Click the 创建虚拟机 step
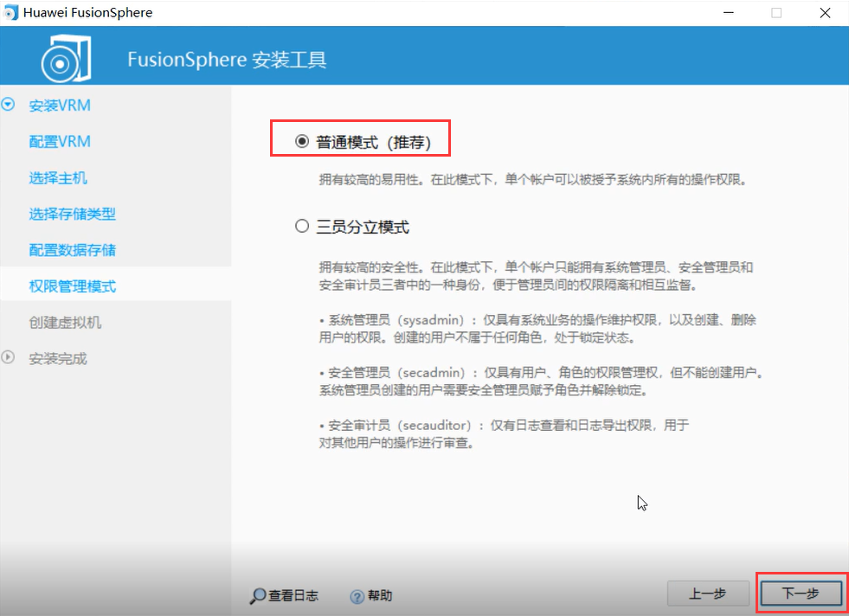849x616 pixels. tap(65, 323)
